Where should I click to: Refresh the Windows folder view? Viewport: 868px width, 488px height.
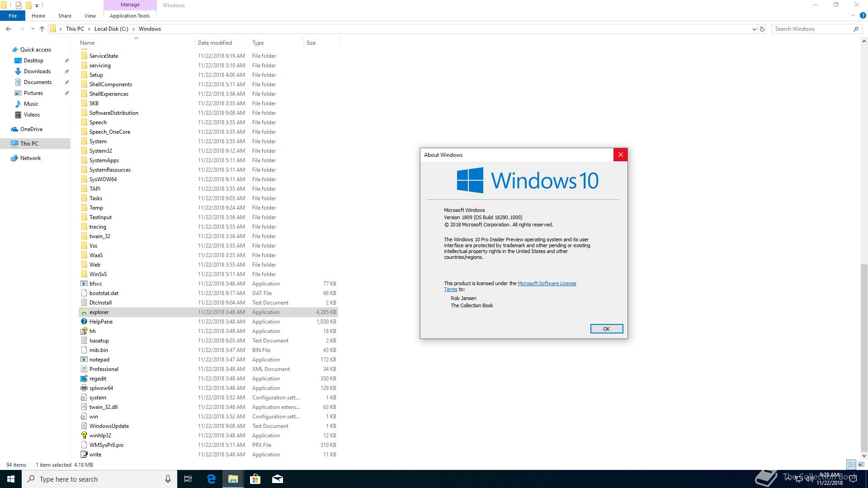pos(762,29)
